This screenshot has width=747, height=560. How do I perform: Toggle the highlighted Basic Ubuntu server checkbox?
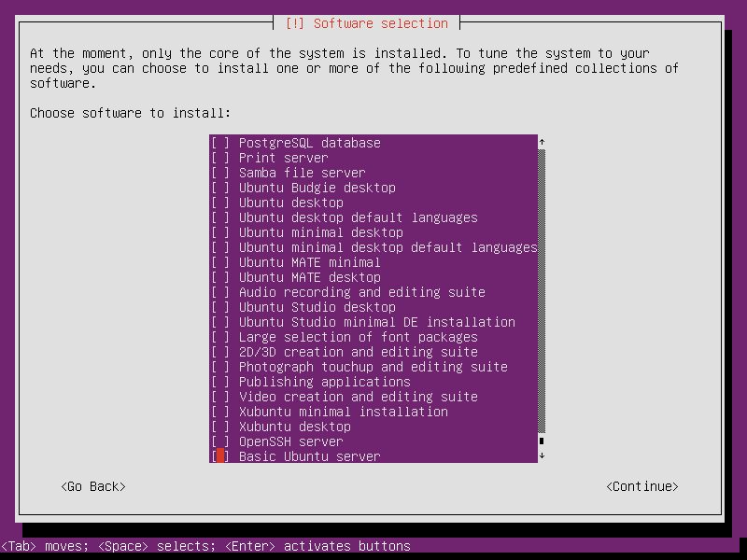220,455
